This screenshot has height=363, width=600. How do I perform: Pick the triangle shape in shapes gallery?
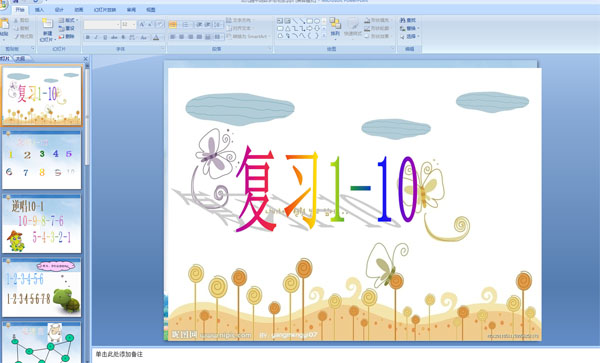click(288, 29)
